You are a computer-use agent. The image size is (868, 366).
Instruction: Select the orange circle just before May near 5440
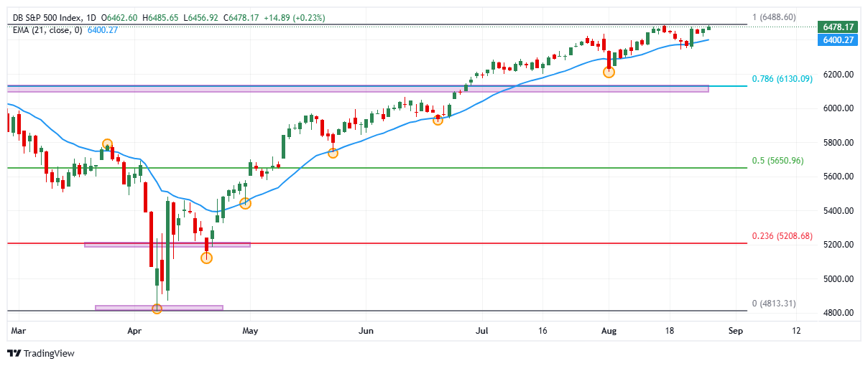pyautogui.click(x=245, y=204)
